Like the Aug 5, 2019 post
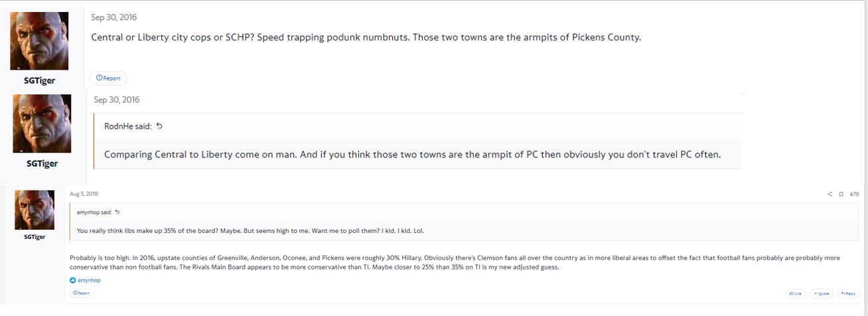The image size is (868, 316). coord(794,293)
